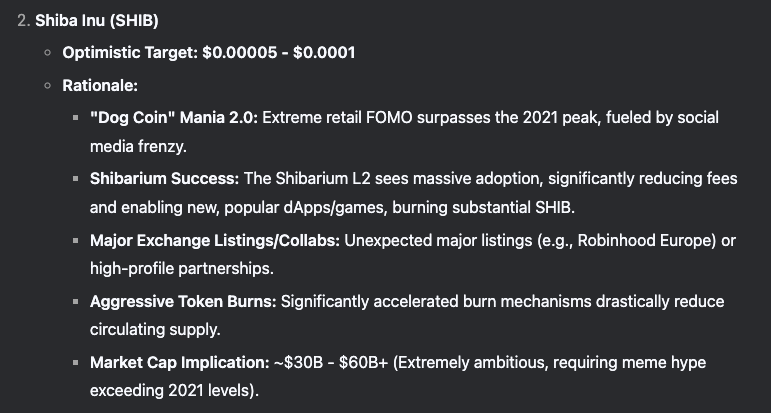
Task: Select the "Major Exchange Listings/Collabs:" label
Action: [215, 242]
